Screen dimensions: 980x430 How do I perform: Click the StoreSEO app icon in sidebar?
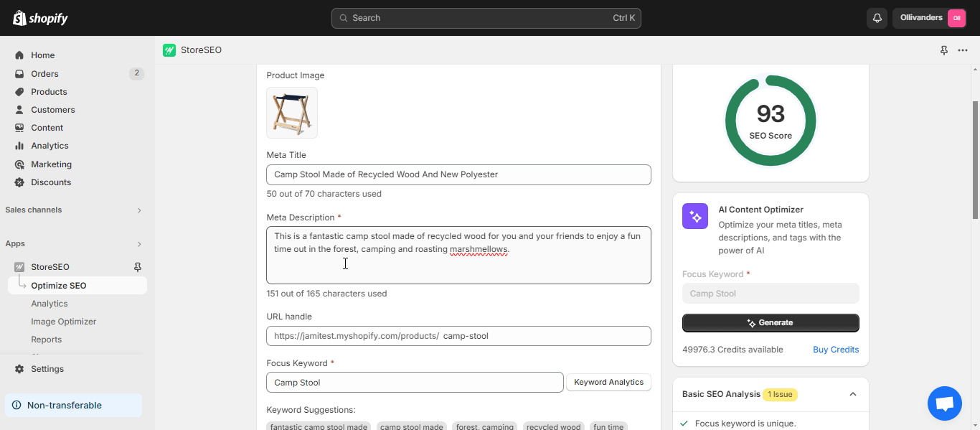point(19,267)
